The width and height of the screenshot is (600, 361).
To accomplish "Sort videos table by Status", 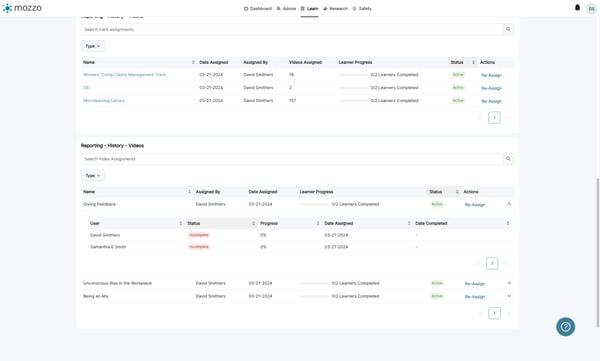I will 457,191.
